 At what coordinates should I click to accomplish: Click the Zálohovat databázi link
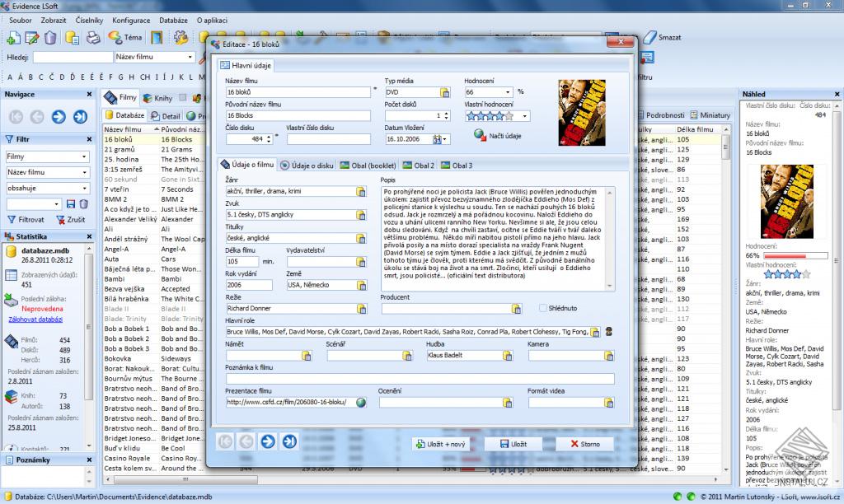(35, 319)
